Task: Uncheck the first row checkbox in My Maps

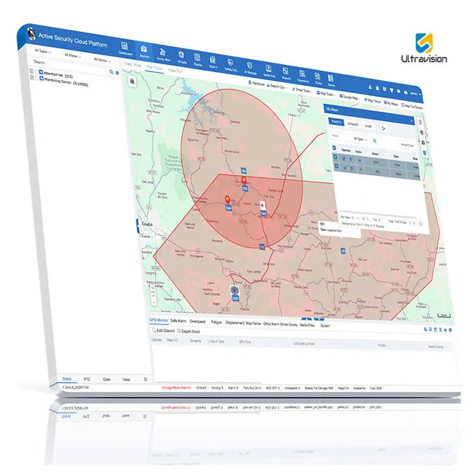Action: tap(336, 157)
